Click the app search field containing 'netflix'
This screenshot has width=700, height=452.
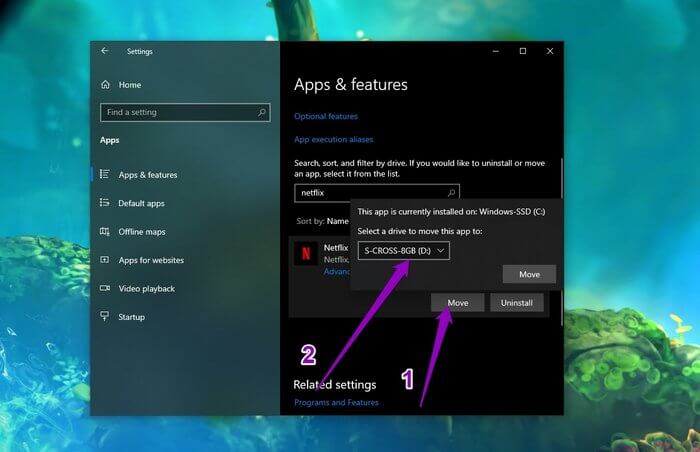(377, 193)
